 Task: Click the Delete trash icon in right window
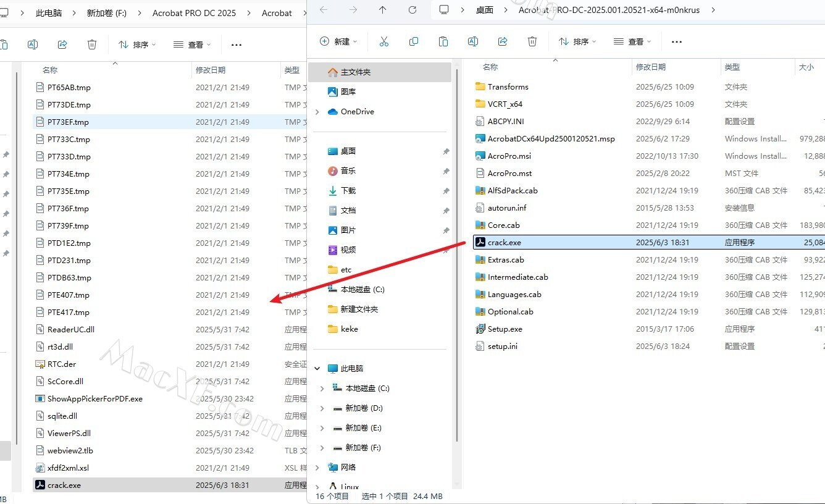(x=532, y=41)
